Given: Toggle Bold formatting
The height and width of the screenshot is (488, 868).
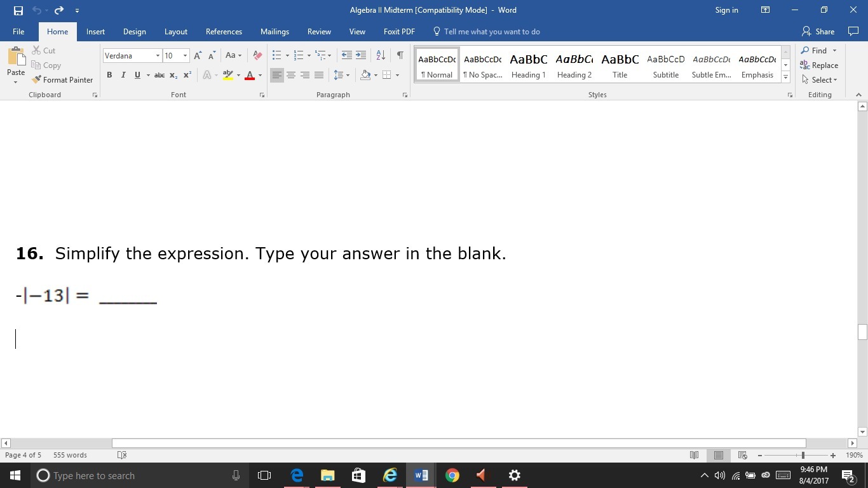Looking at the screenshot, I should click(x=109, y=75).
